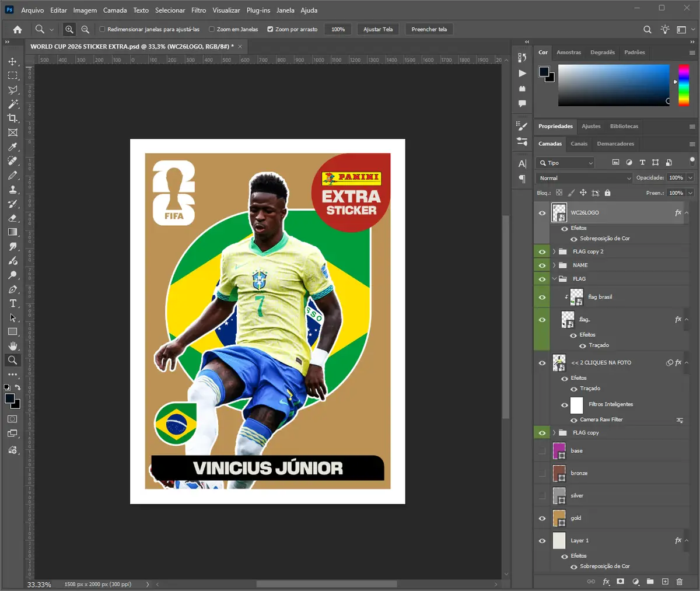Select the Hand tool
Viewport: 700px width, 591px height.
coord(13,346)
